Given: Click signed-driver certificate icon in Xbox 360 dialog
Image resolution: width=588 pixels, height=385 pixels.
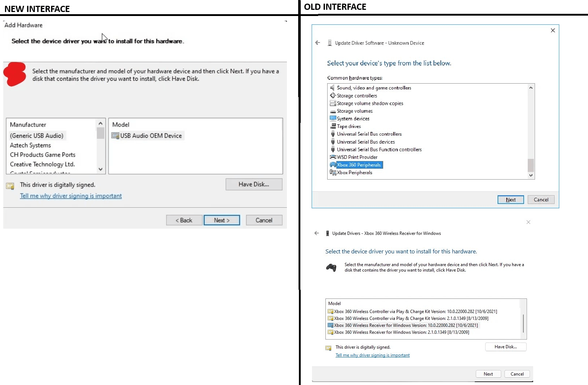Looking at the screenshot, I should 328,348.
